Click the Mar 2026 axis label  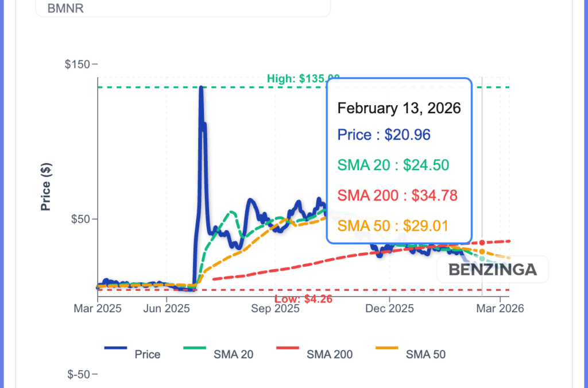(x=500, y=308)
